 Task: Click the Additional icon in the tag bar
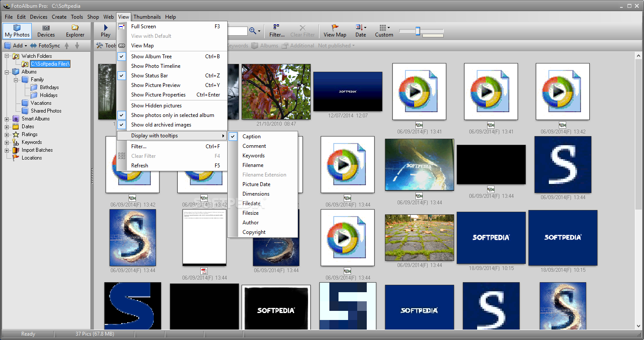[285, 45]
